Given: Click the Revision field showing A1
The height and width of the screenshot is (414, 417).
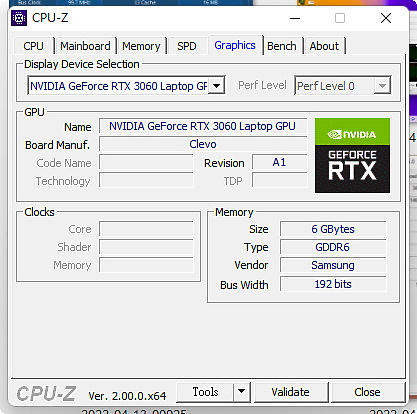Looking at the screenshot, I should [x=279, y=162].
